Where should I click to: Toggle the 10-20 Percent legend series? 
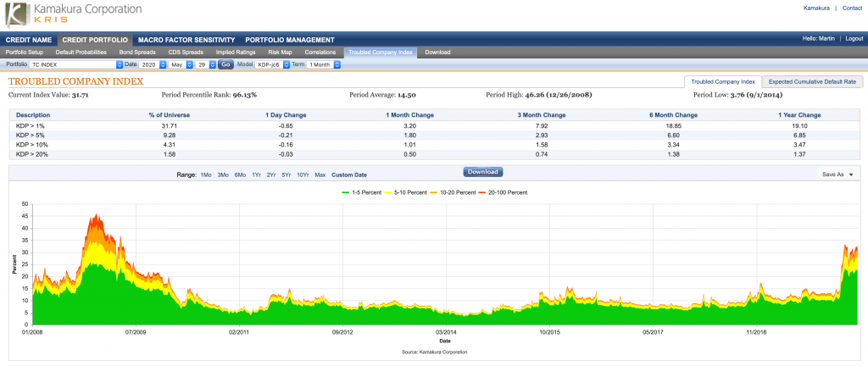[454, 192]
